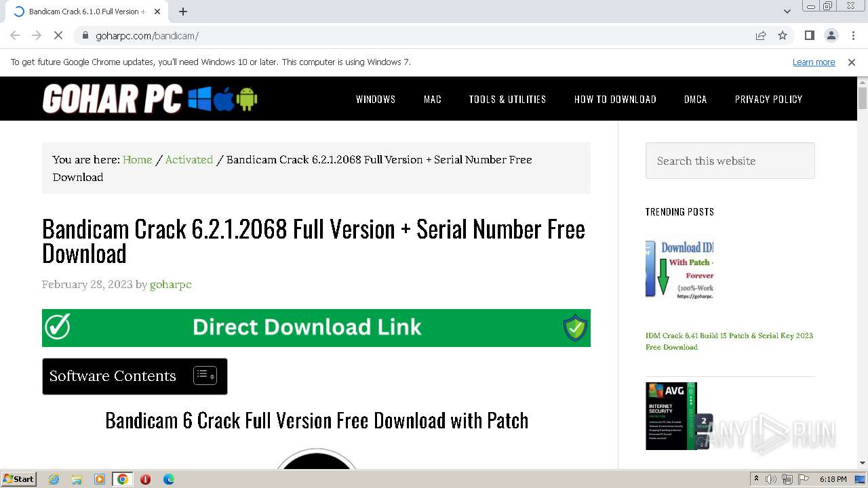Open HOW TO DOWNLOAD page

click(615, 99)
